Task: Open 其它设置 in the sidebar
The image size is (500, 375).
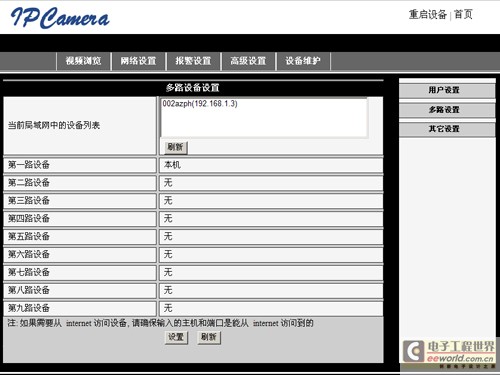Action: point(447,129)
